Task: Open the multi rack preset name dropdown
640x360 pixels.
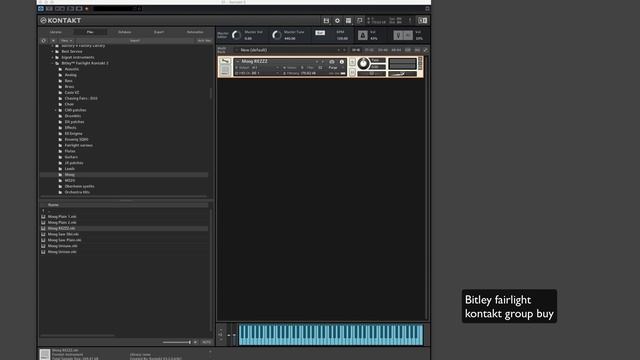Action: (x=289, y=50)
